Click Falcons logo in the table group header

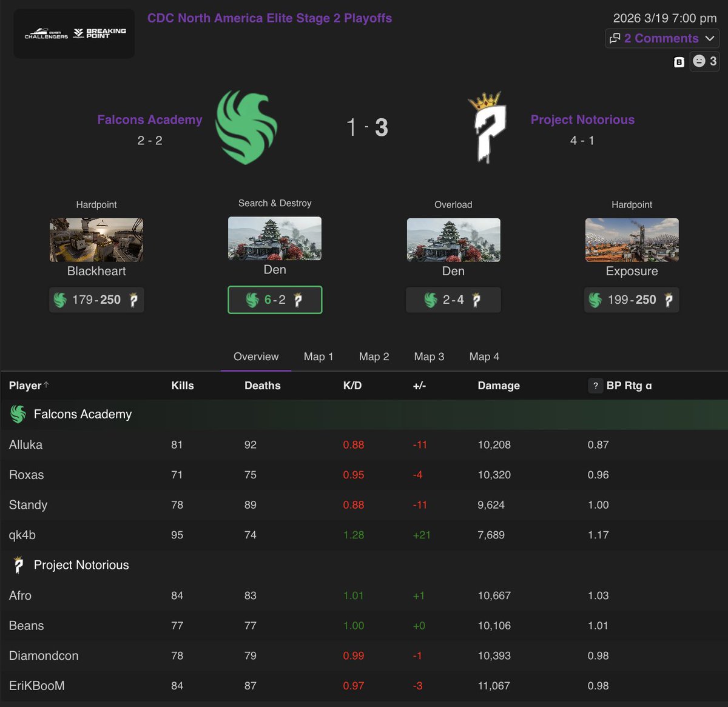point(18,414)
